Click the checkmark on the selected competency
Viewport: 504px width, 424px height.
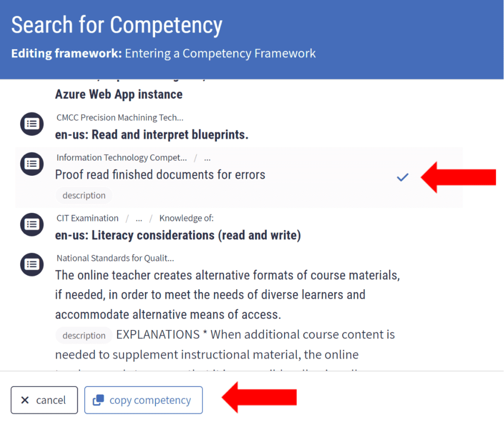point(403,177)
